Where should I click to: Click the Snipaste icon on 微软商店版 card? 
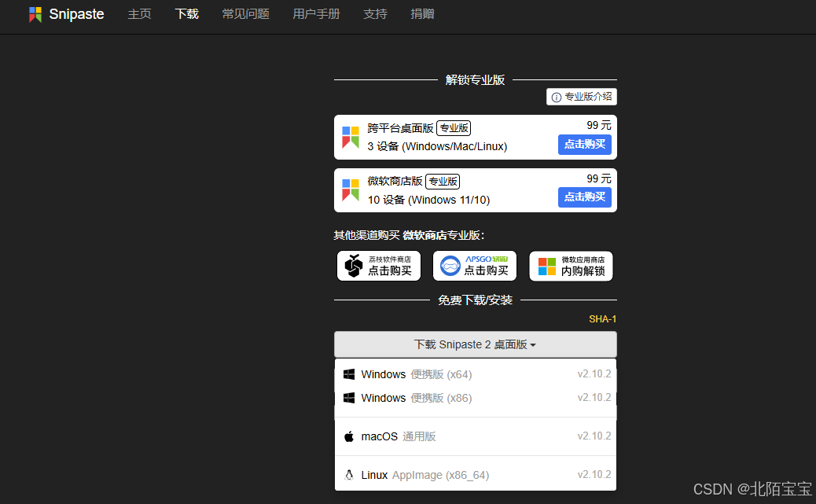351,190
